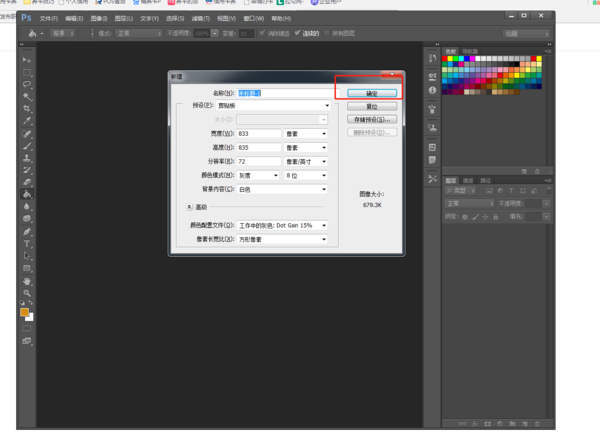
Task: Toggle lock image pixels brush icon
Action: [475, 217]
